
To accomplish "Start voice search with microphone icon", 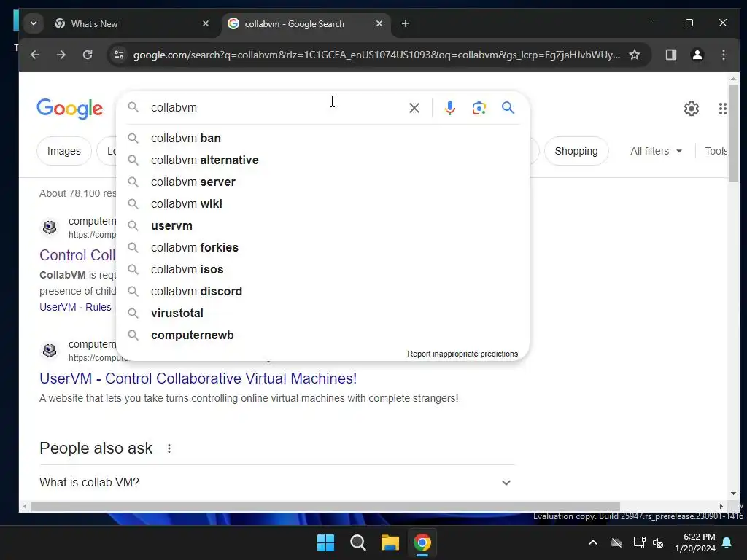I will point(449,108).
